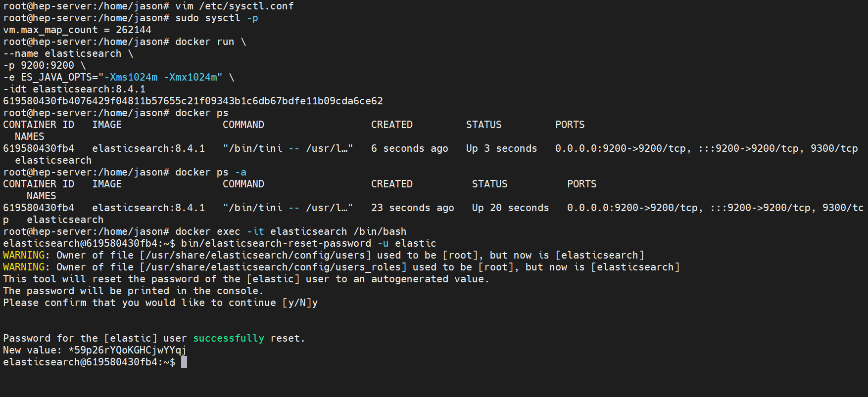Viewport: 868px width, 397px height.
Task: Click the green word successfully
Action: 228,338
